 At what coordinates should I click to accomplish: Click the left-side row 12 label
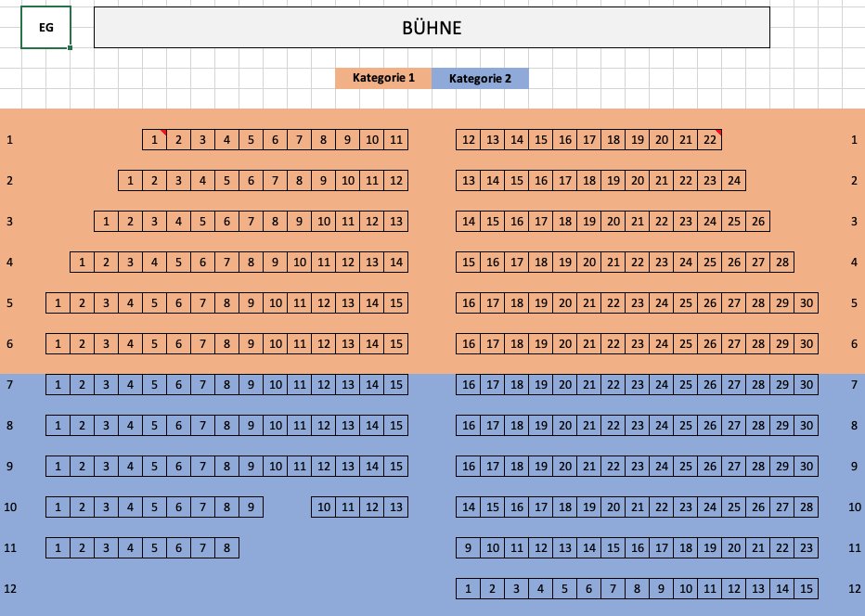(10, 589)
